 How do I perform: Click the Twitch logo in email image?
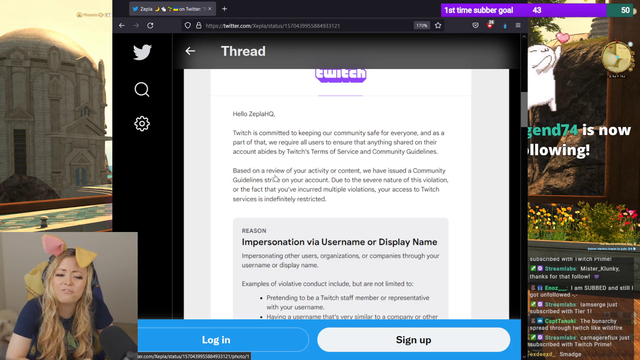pyautogui.click(x=341, y=76)
